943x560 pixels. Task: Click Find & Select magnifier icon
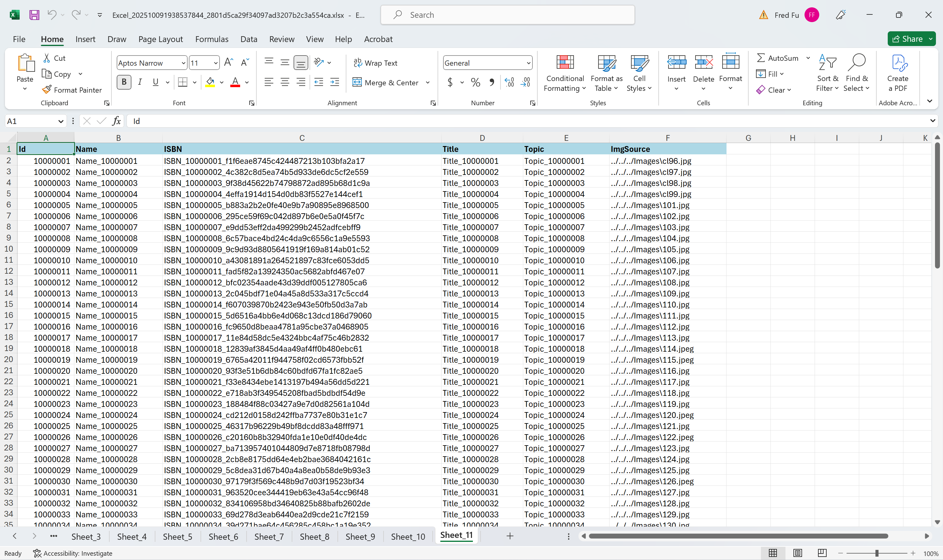pyautogui.click(x=856, y=63)
